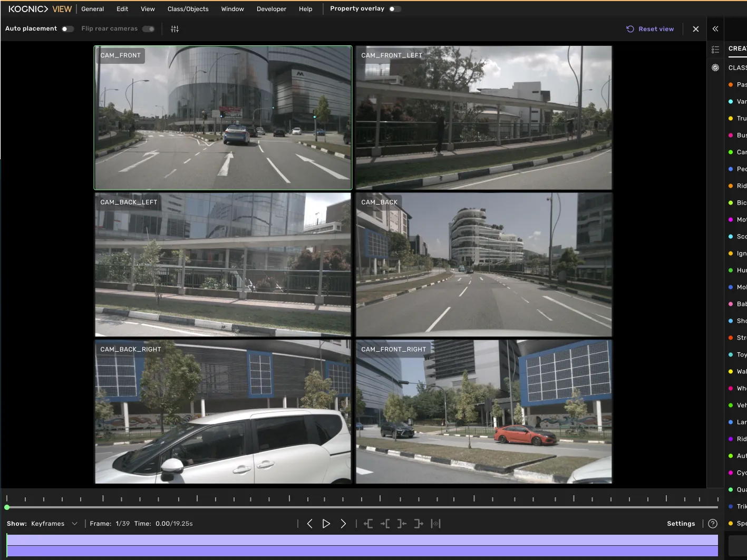Open the Class/Objects menu

point(188,9)
